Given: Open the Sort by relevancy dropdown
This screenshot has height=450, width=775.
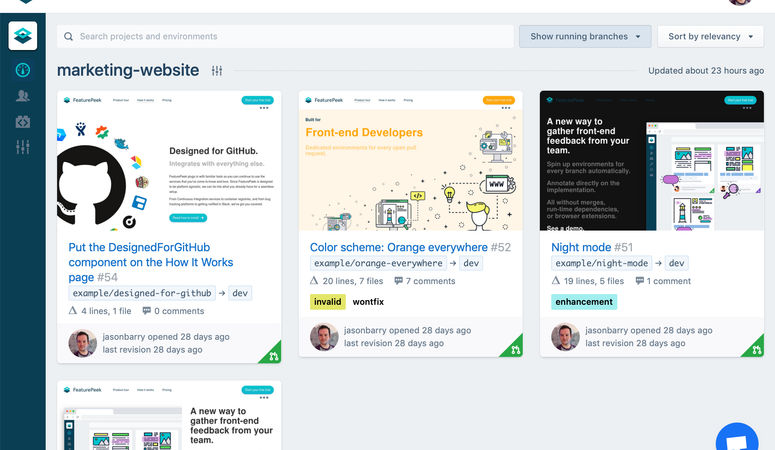Looking at the screenshot, I should 710,37.
